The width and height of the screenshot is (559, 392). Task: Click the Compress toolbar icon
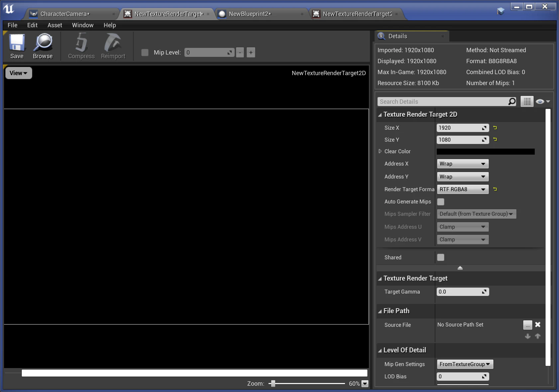81,47
